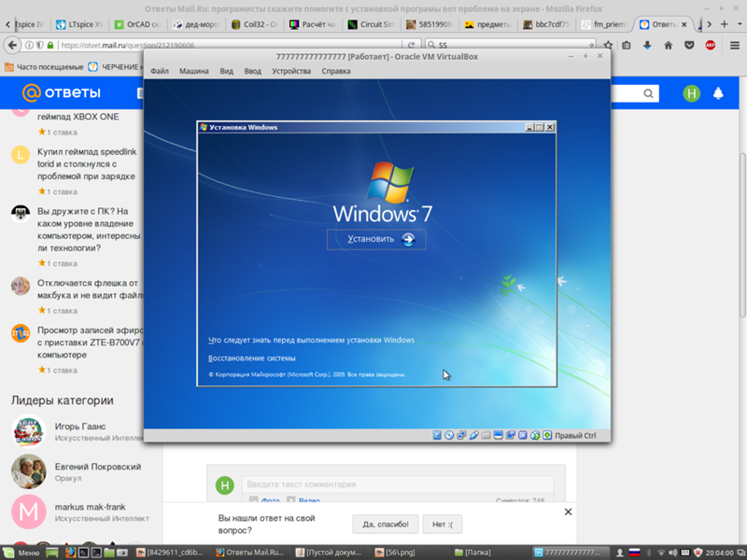Open the Машина menu in VirtualBox

coord(194,71)
